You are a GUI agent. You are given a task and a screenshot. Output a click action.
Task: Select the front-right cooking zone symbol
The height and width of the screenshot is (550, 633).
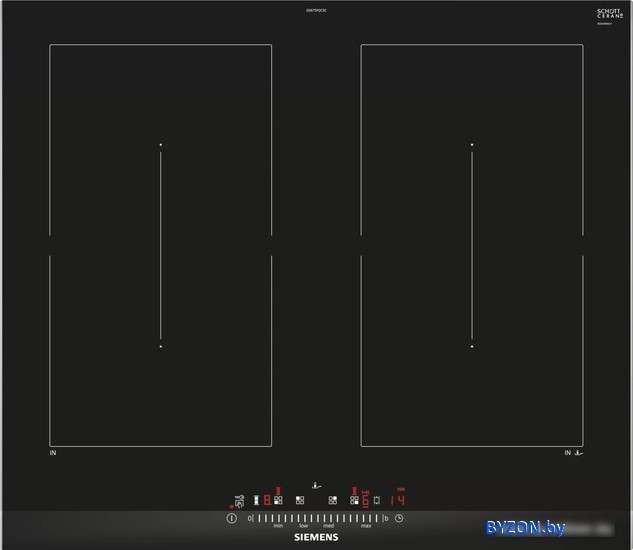[354, 500]
